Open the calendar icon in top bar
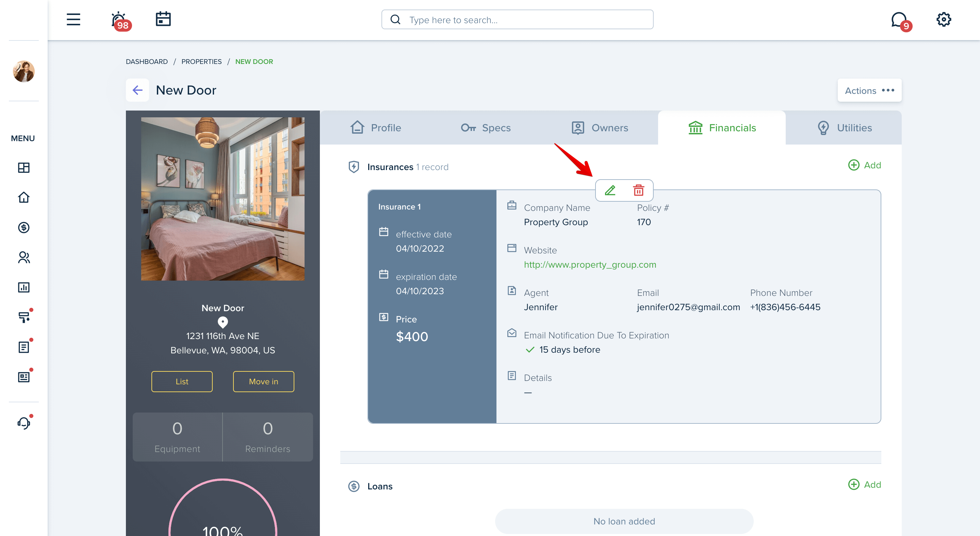The image size is (980, 536). pyautogui.click(x=163, y=19)
